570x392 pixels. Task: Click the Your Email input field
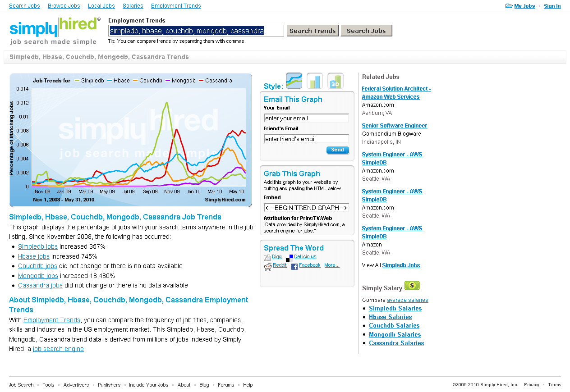point(306,118)
